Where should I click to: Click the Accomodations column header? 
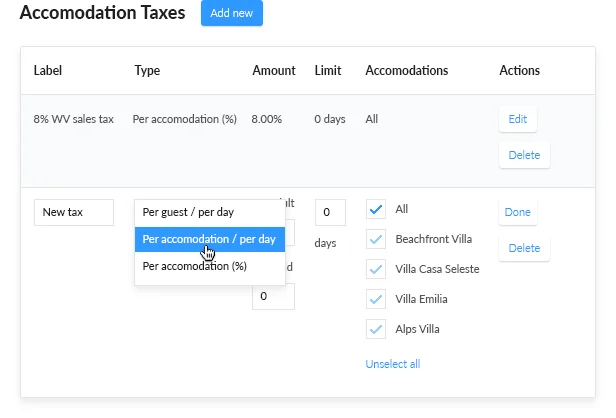407,71
